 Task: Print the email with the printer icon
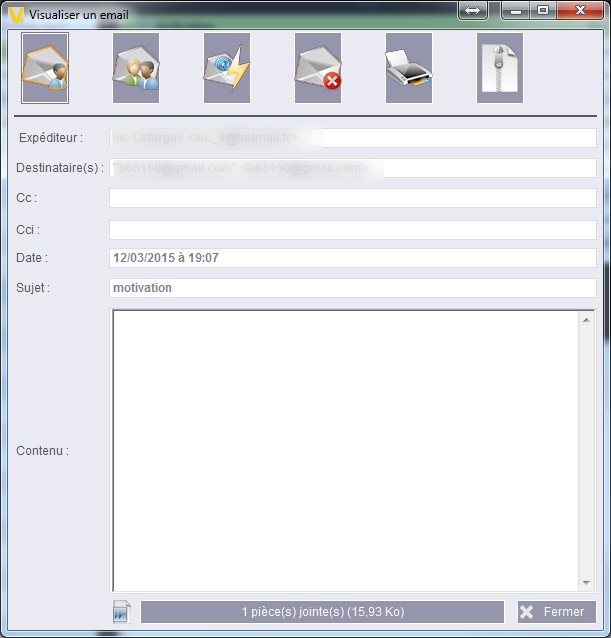pos(409,68)
